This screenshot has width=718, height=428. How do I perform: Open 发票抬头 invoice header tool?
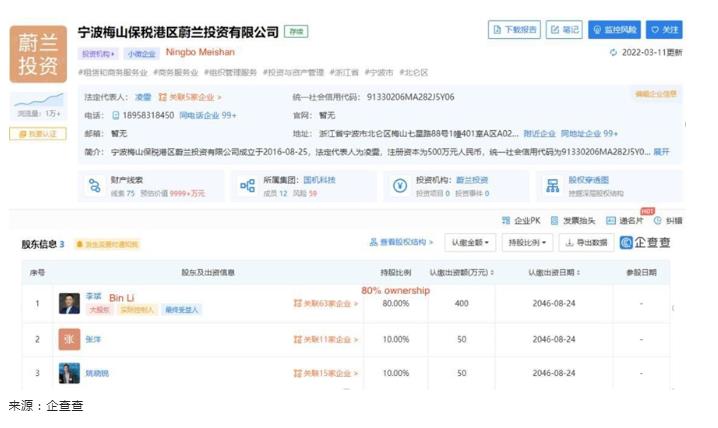point(574,220)
